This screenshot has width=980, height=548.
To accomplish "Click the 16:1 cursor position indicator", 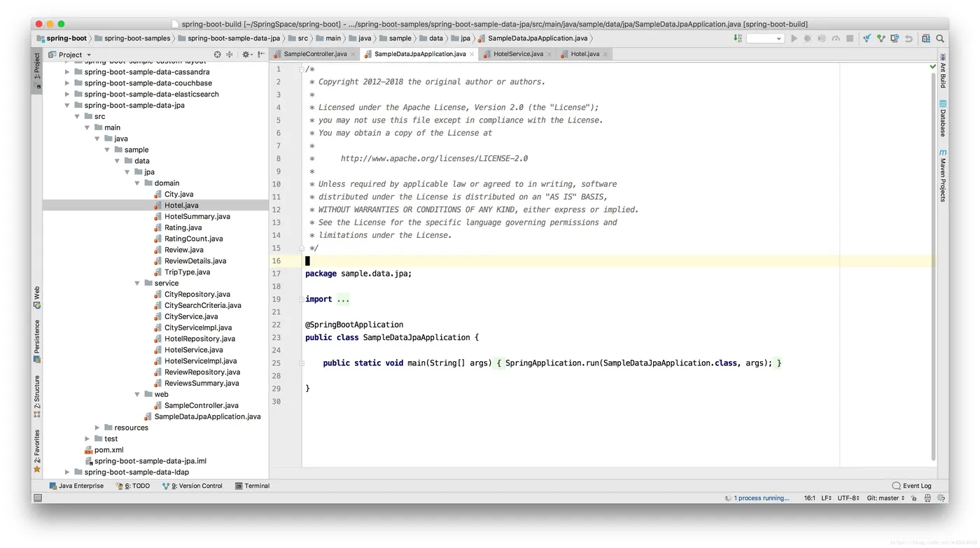I will [810, 498].
